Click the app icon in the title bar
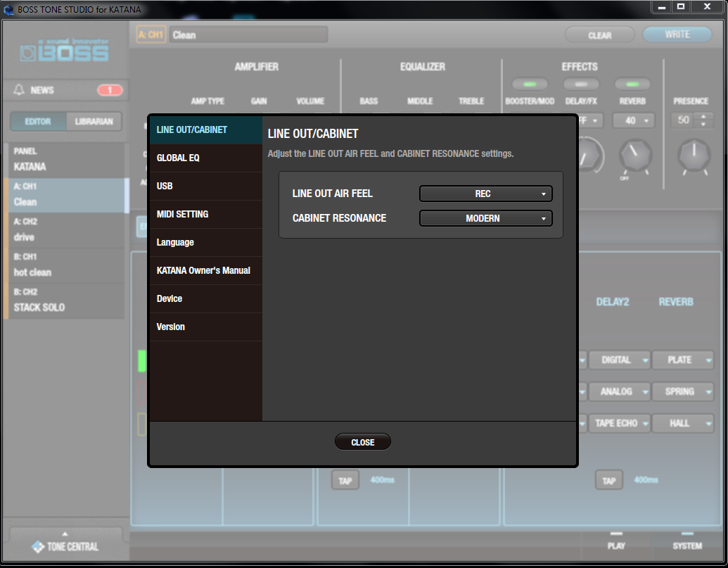Image resolution: width=728 pixels, height=568 pixels. tap(8, 9)
